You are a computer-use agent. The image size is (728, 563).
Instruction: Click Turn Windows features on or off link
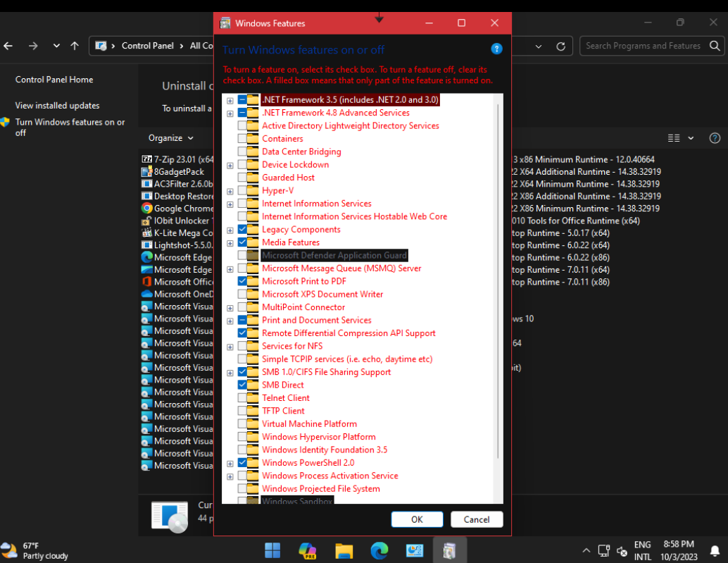(x=70, y=128)
